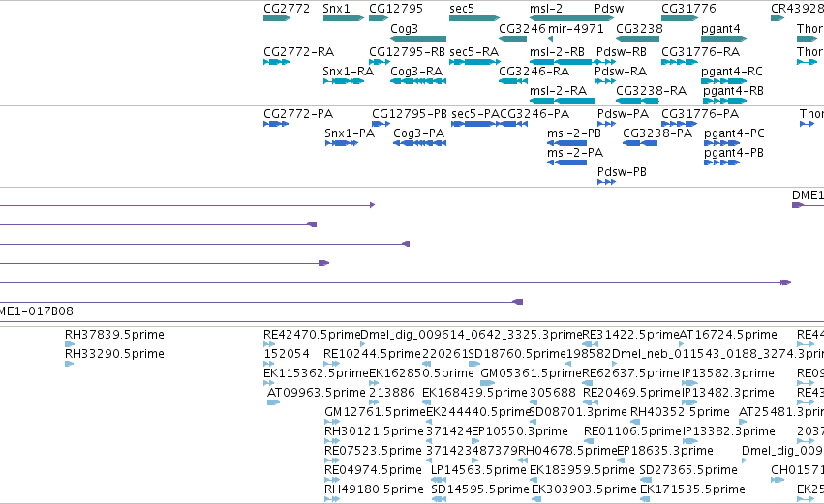
Task: Open protein pgant4-PB
Action: click(x=722, y=163)
